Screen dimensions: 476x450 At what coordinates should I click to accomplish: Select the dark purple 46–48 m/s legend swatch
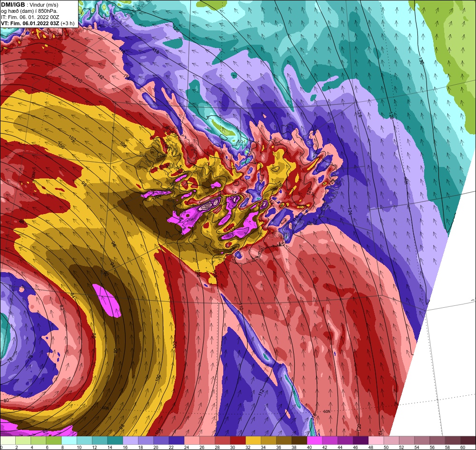(x=360, y=440)
